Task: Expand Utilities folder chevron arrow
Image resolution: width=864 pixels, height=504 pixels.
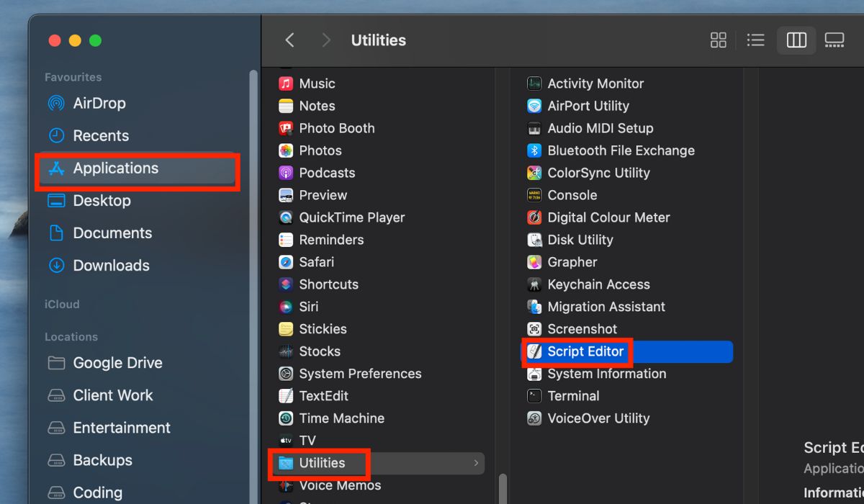Action: (476, 463)
